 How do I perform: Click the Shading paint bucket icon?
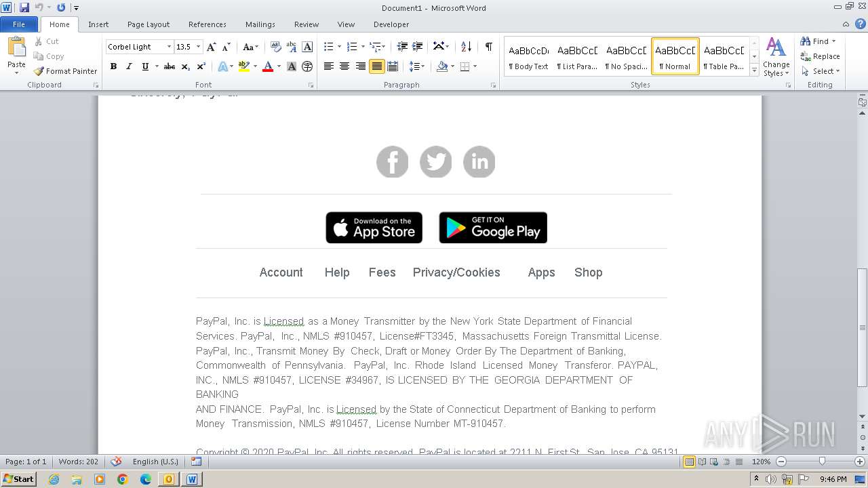tap(442, 66)
